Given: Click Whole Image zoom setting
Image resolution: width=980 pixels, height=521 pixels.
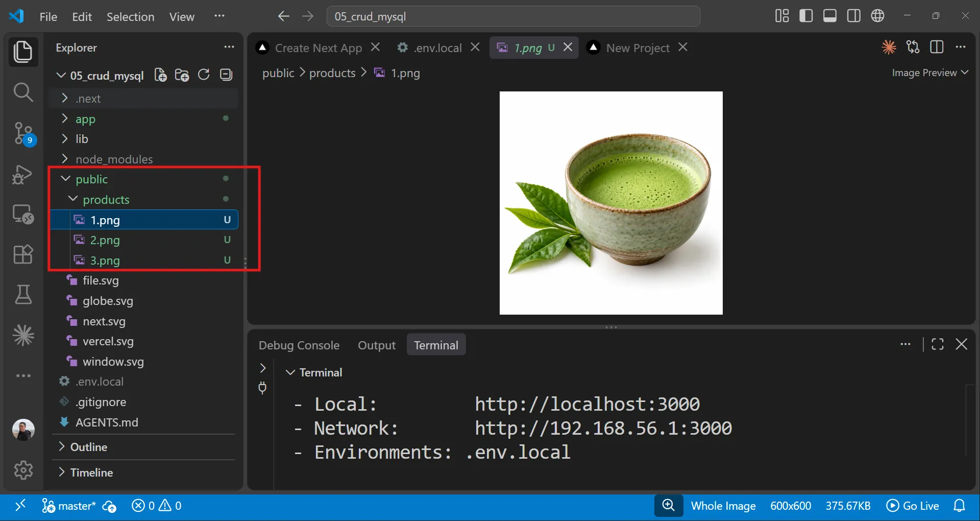Looking at the screenshot, I should click(x=723, y=506).
